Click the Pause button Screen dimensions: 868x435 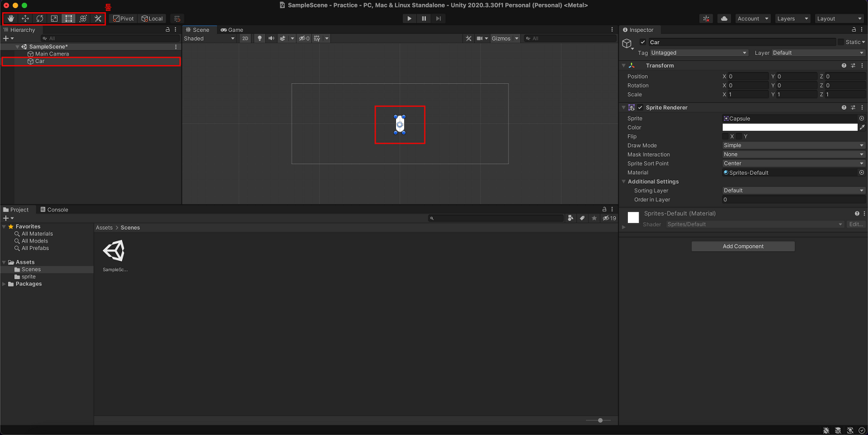[x=424, y=18]
